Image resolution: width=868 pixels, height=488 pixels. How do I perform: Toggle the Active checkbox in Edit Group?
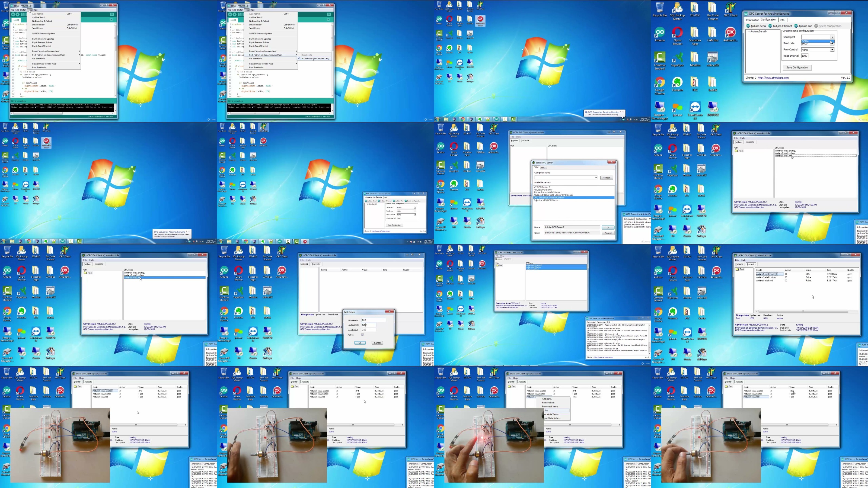pos(363,335)
